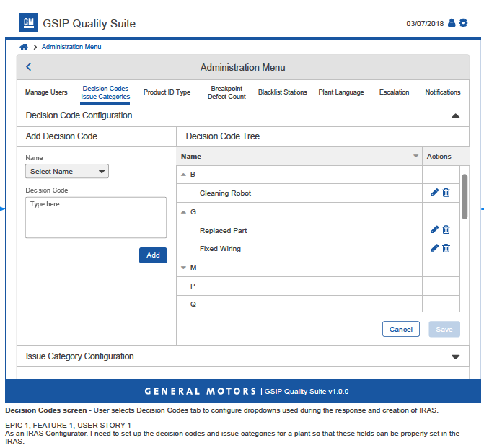Collapse the B tree node
The height and width of the screenshot is (448, 484).
(184, 175)
